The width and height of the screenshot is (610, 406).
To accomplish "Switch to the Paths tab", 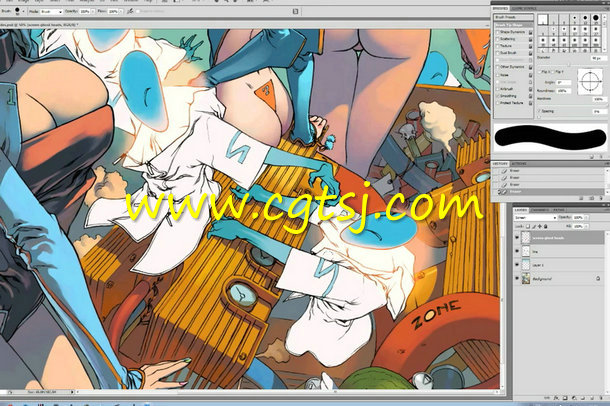I will (559, 210).
